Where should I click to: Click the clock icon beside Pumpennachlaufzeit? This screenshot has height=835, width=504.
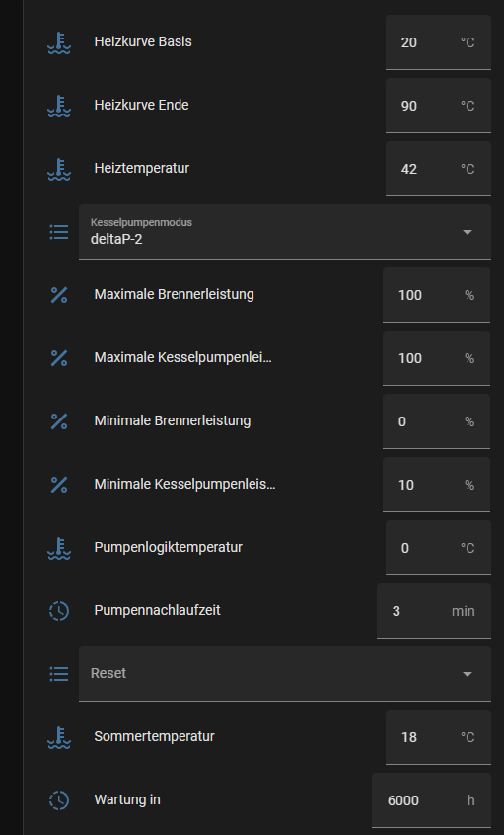[59, 611]
